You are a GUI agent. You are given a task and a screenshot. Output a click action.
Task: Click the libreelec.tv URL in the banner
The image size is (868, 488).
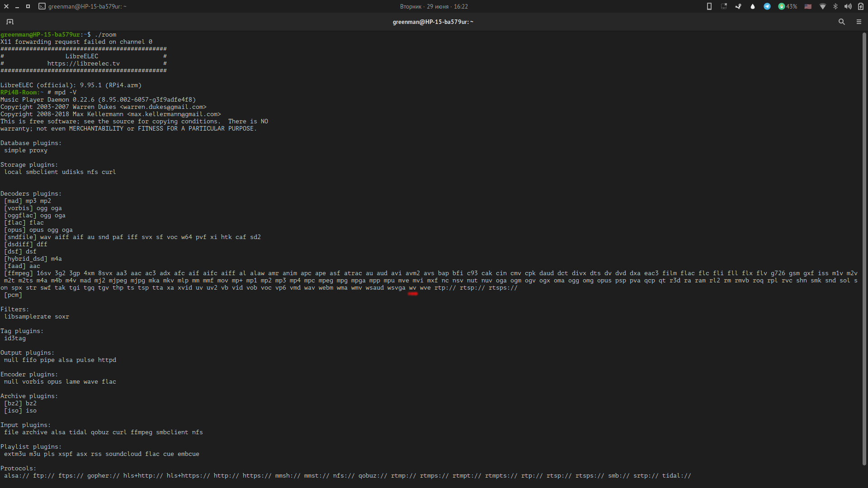point(83,64)
